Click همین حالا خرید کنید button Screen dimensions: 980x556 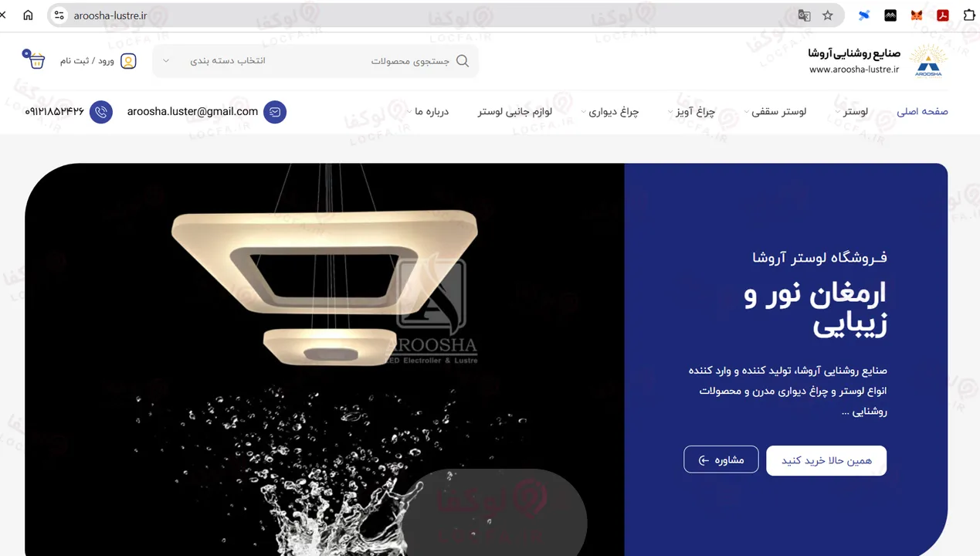826,460
